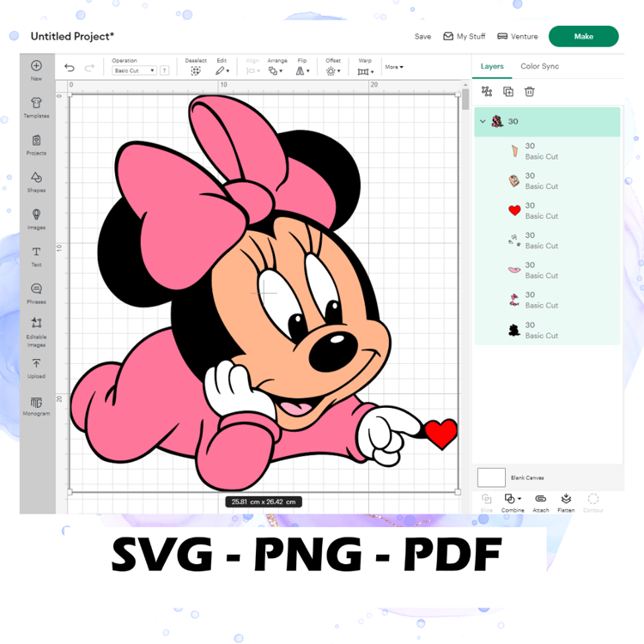Open the Align dropdown

pyautogui.click(x=252, y=71)
